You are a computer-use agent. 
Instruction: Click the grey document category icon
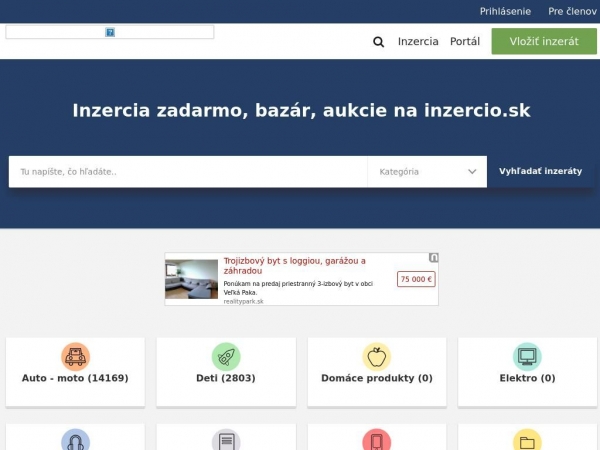tap(226, 440)
